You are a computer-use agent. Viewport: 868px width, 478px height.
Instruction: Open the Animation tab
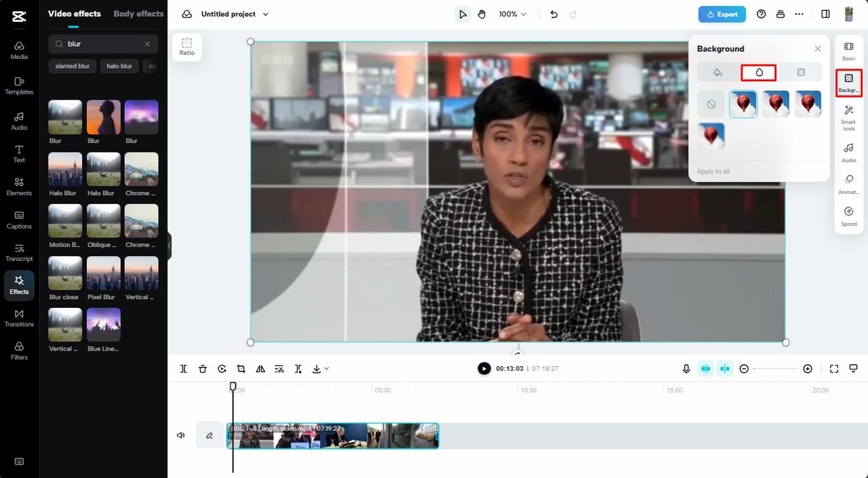[848, 184]
